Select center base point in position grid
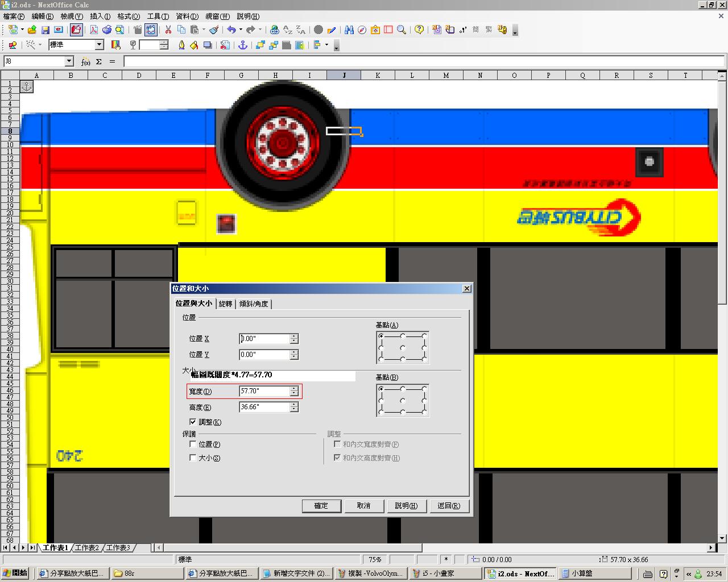This screenshot has height=582, width=728. [403, 347]
